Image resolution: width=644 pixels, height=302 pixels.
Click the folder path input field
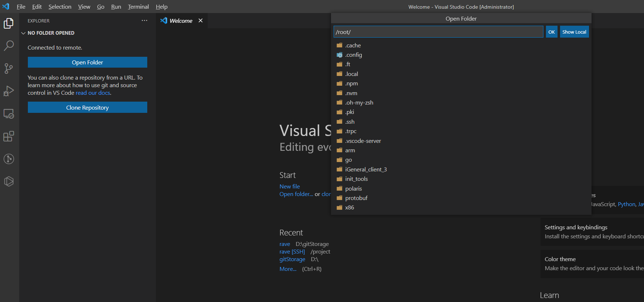point(438,32)
